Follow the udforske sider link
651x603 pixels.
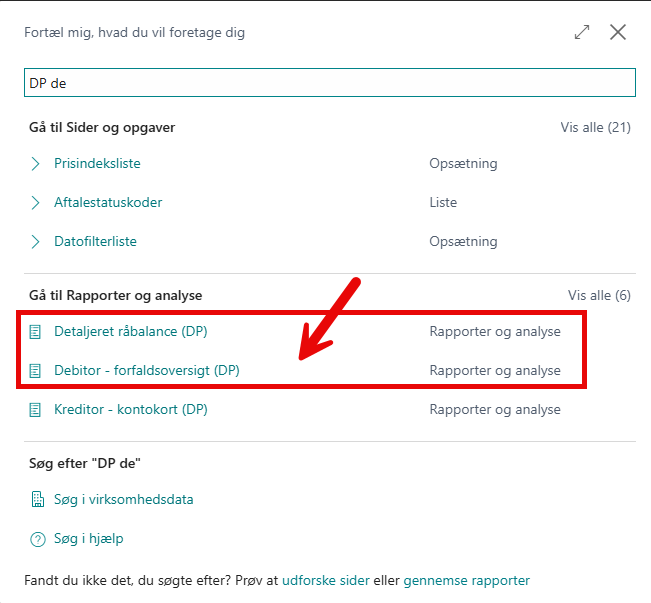(326, 580)
